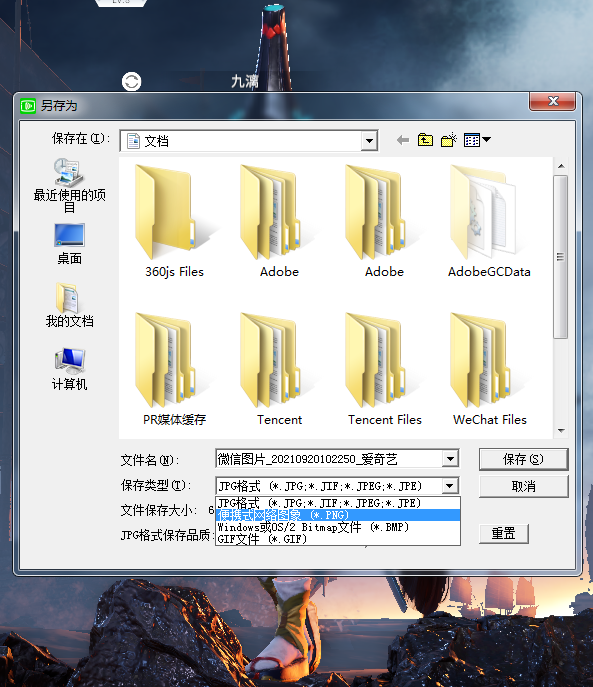The width and height of the screenshot is (593, 687).
Task: Choose Windows Bitmap BMP format option
Action: [x=338, y=527]
